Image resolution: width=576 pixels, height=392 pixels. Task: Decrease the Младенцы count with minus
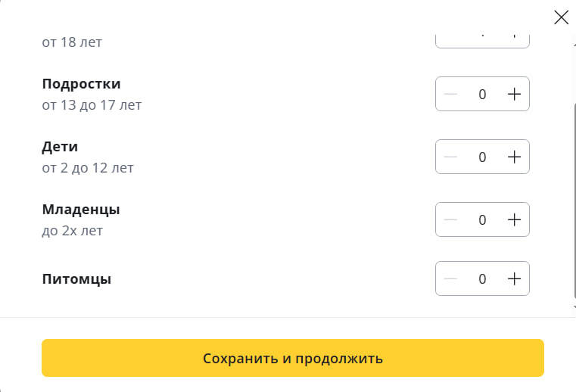pyautogui.click(x=451, y=220)
